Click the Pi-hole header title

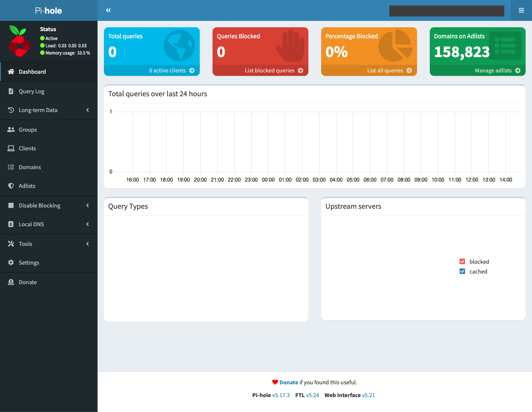tap(49, 11)
